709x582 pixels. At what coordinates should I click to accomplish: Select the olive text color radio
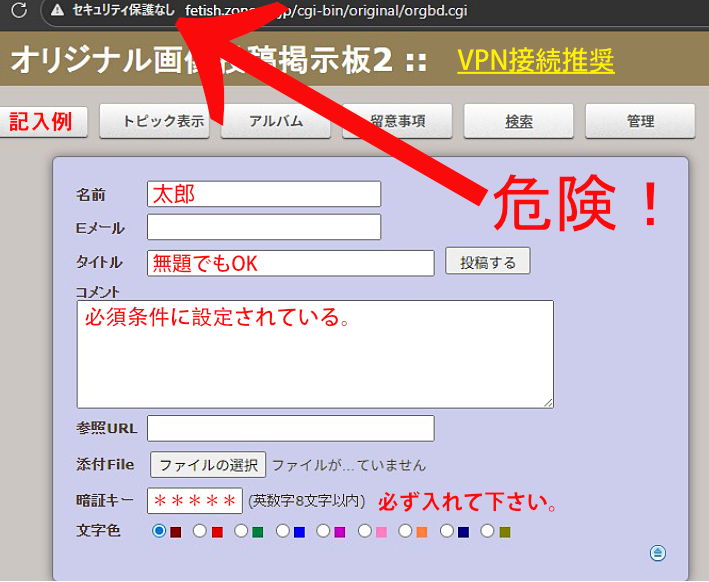pos(489,531)
